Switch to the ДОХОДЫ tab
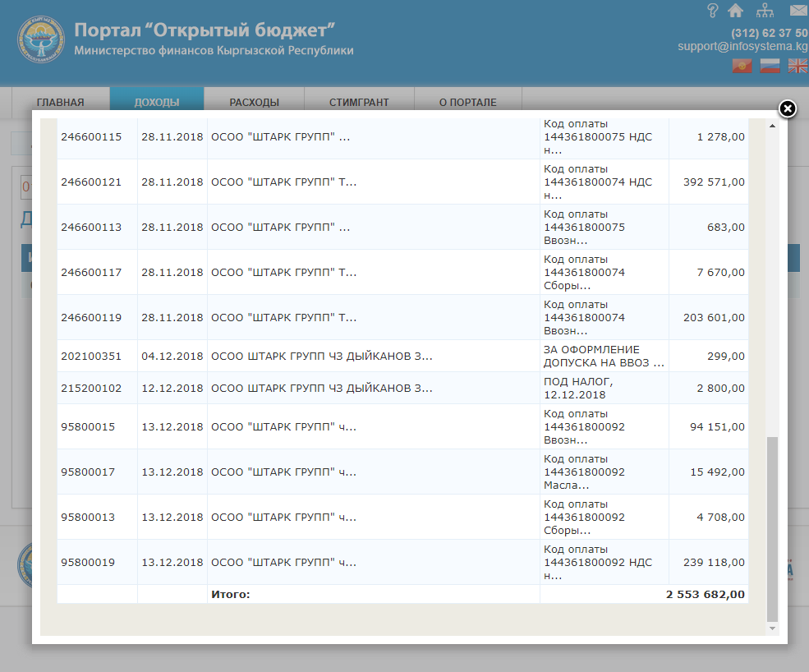This screenshot has height=672, width=809. tap(157, 103)
